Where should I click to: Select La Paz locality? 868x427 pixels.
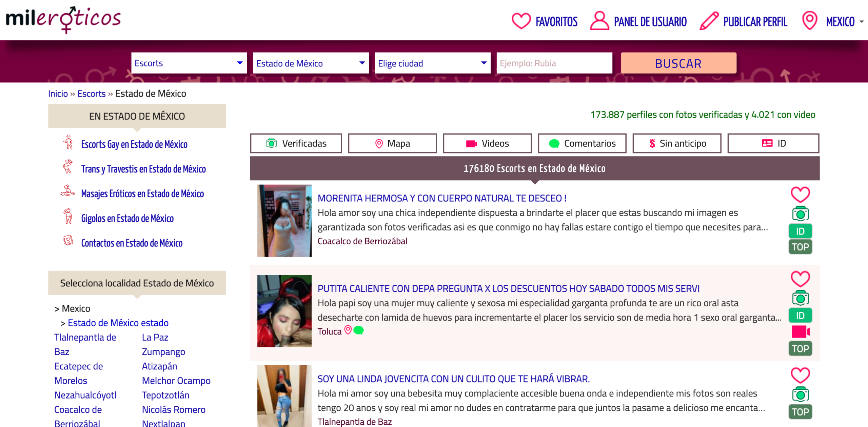coord(155,337)
